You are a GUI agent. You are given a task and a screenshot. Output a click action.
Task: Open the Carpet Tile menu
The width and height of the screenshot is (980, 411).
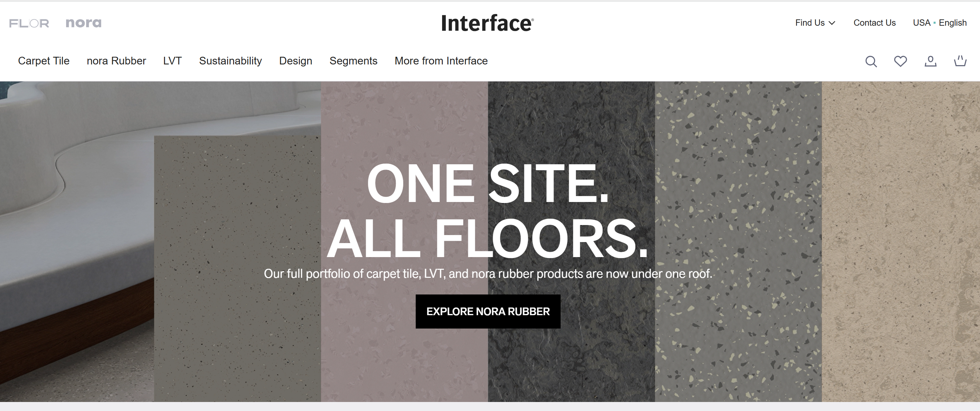[x=44, y=61]
